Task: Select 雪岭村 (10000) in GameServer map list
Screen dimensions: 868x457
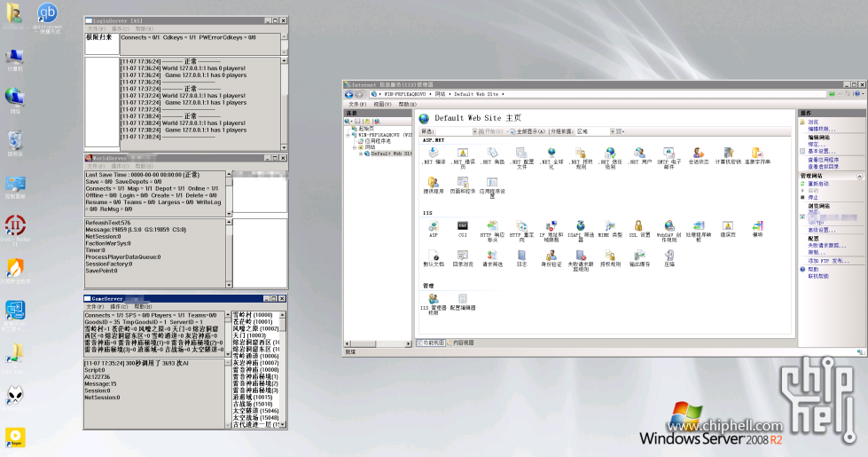Action: pos(252,315)
